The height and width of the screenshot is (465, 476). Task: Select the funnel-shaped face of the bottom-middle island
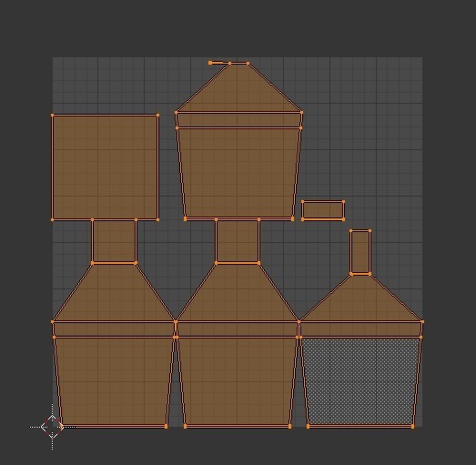coord(238,292)
